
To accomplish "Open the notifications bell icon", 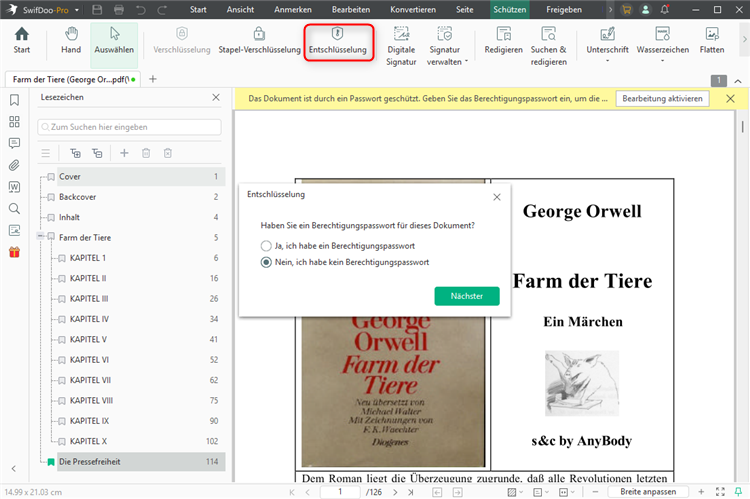I will tap(664, 10).
